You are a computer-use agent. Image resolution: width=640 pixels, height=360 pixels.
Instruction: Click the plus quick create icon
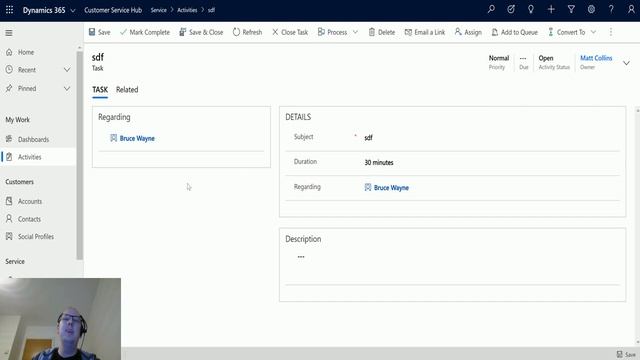[x=551, y=9]
